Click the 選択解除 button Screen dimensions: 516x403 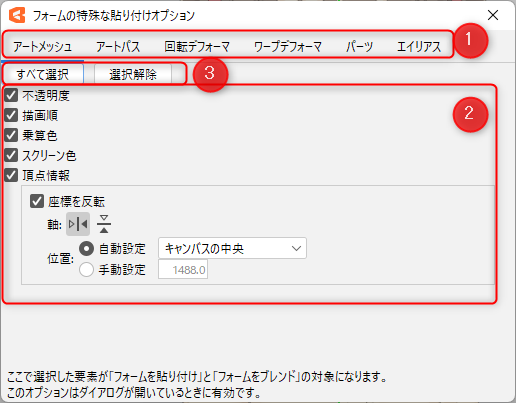point(133,74)
